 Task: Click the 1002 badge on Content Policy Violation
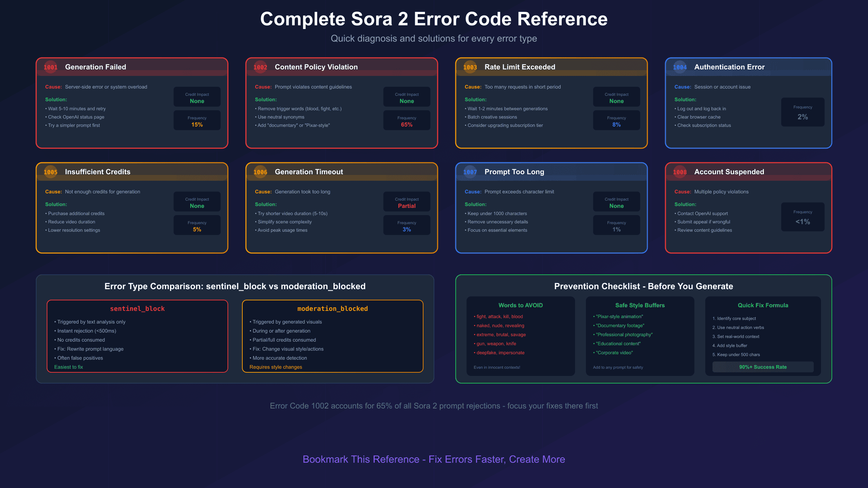pyautogui.click(x=260, y=67)
